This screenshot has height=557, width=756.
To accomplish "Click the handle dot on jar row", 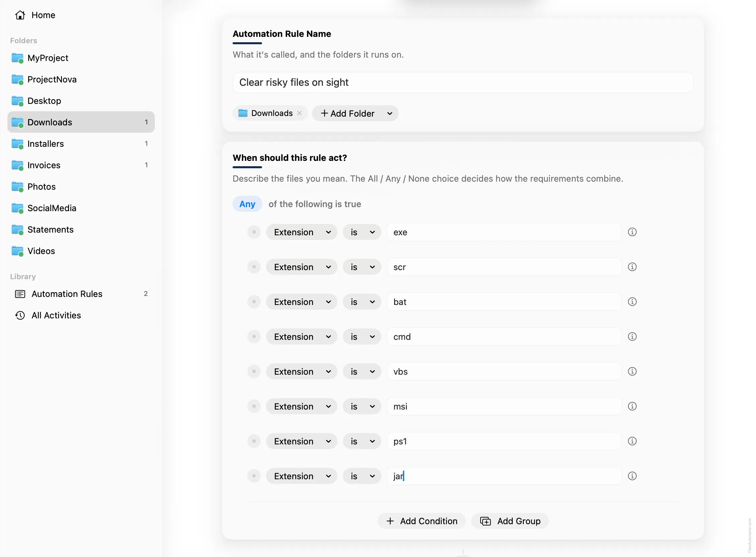I will (254, 476).
